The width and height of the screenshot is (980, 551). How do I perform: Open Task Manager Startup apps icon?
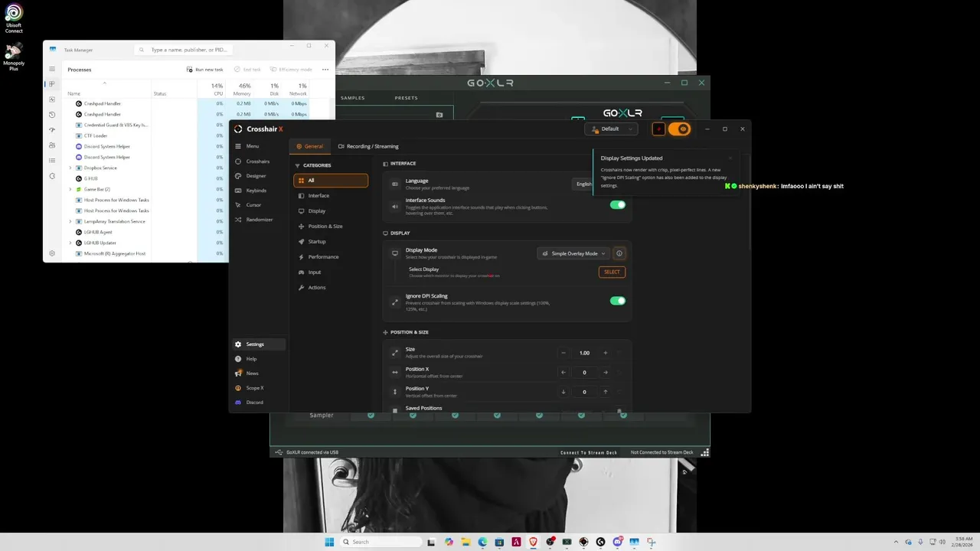pos(52,130)
